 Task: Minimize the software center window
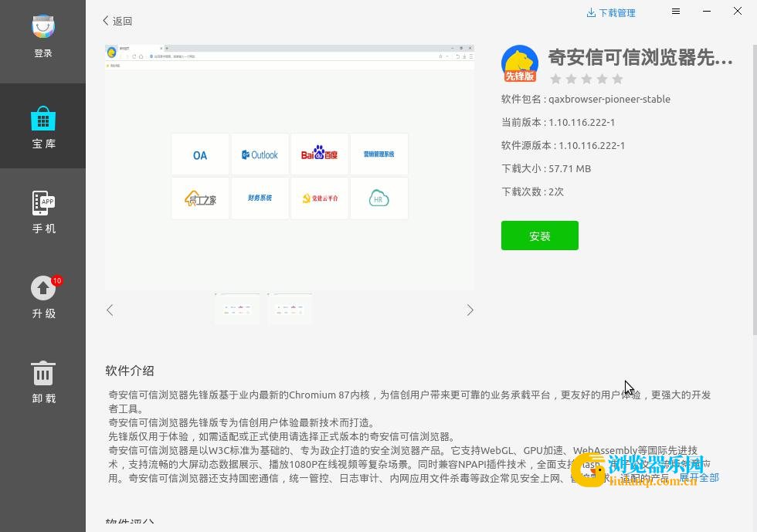point(707,11)
